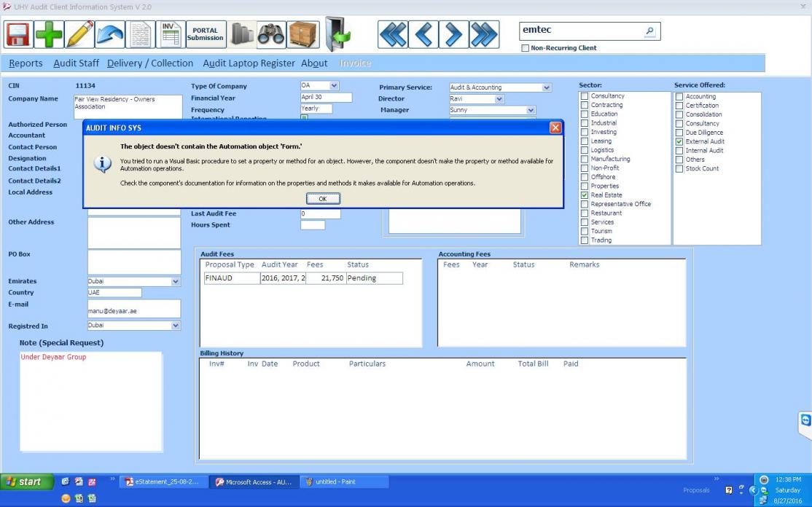
Task: Click the Pending status cell
Action: pos(374,278)
